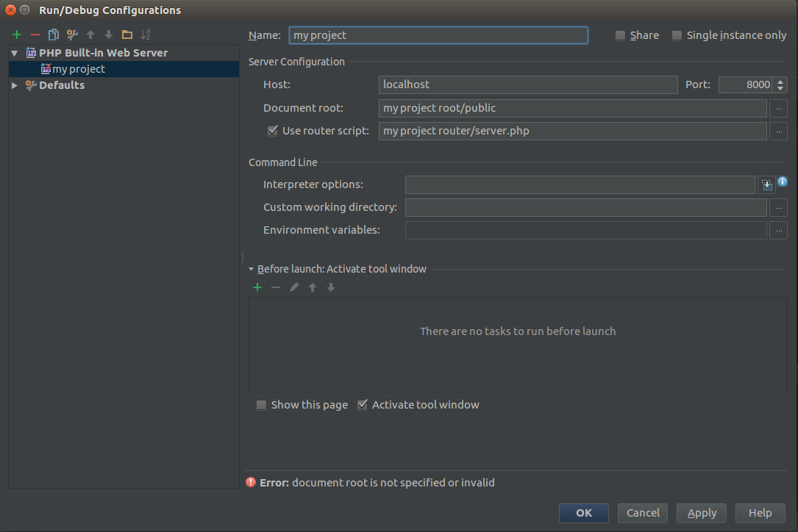Open the edit defaults wrench icon
The width and height of the screenshot is (798, 532).
(72, 35)
